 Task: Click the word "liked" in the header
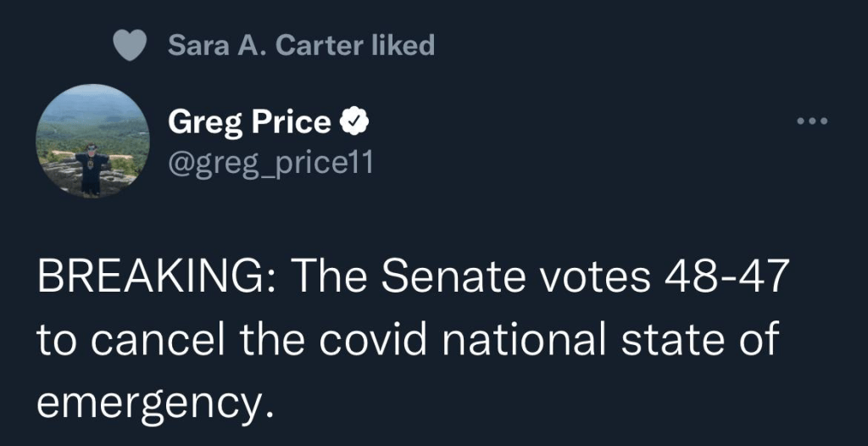(x=403, y=46)
